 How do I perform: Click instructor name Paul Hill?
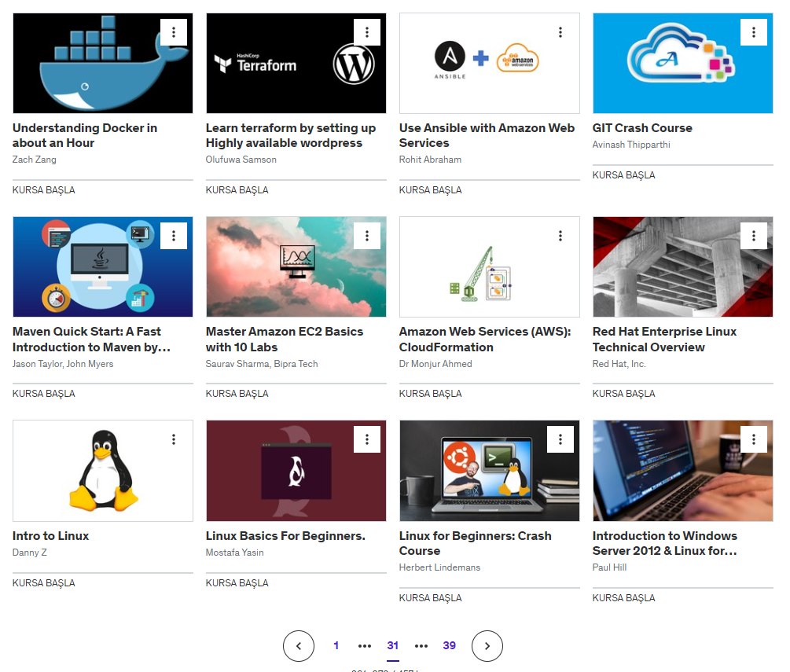pos(610,567)
